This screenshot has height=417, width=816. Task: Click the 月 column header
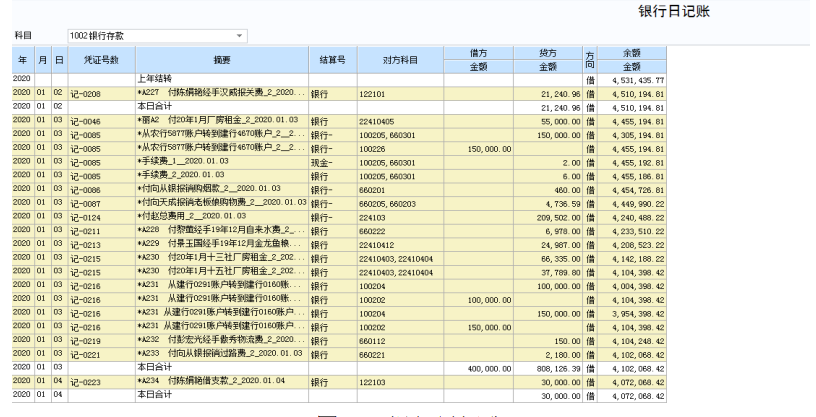pos(43,60)
